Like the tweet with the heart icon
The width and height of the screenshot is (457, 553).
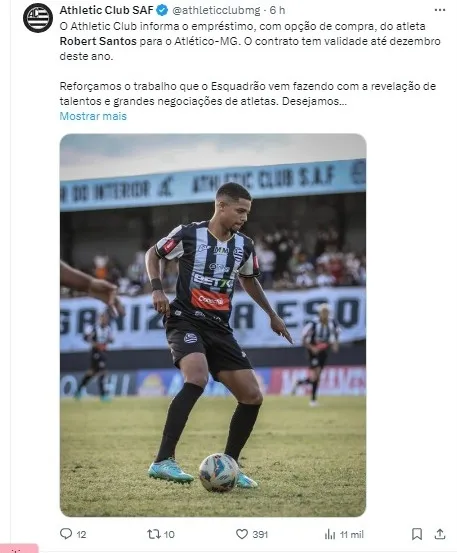pyautogui.click(x=242, y=534)
